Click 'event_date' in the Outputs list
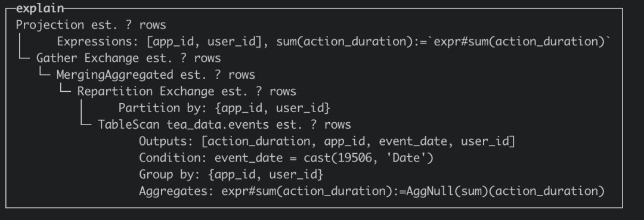The height and width of the screenshot is (220, 644). 413,142
